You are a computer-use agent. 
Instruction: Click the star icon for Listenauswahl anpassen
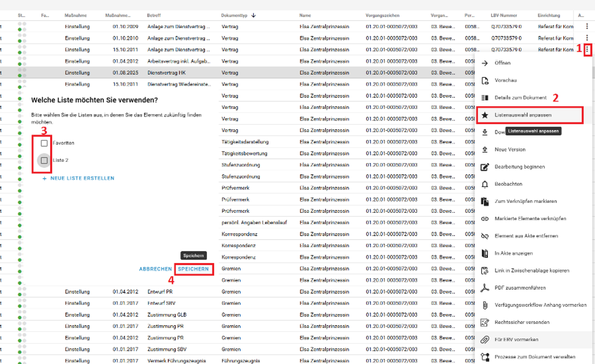click(x=485, y=115)
